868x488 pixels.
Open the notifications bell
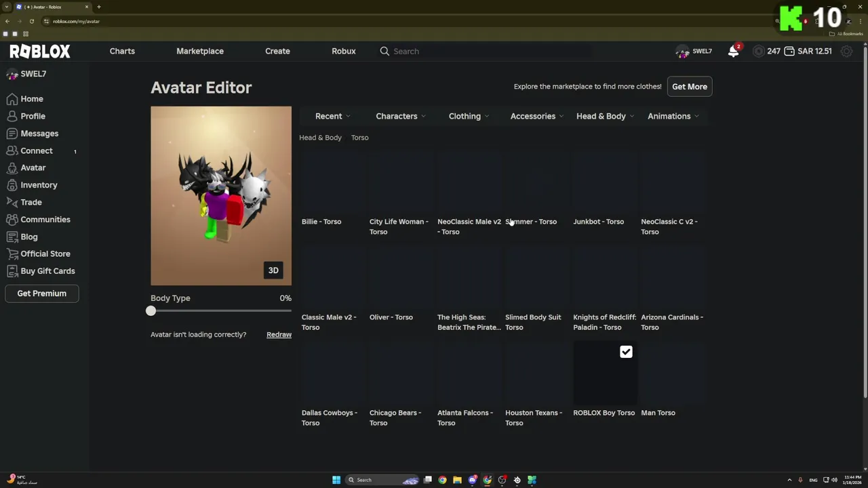pos(733,52)
